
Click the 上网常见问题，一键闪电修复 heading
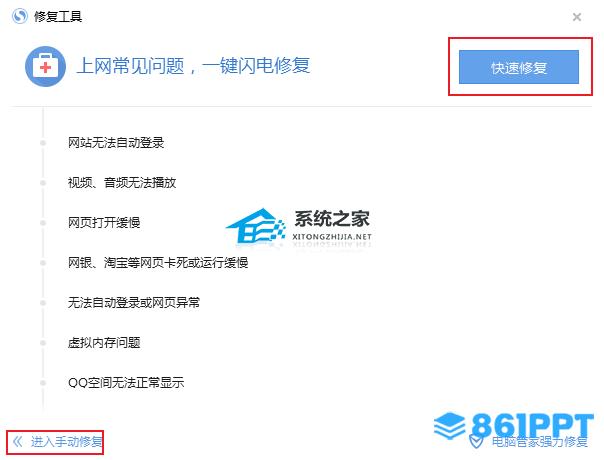pos(193,65)
